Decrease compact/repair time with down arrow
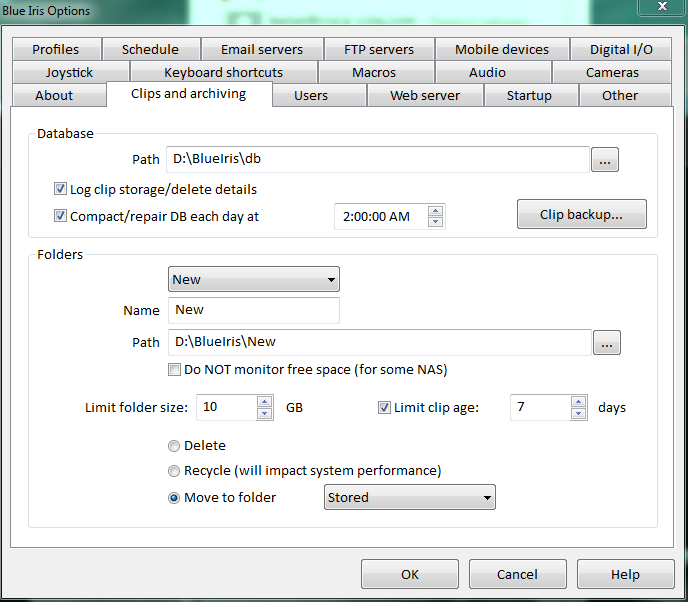Viewport: 688px width, 602px height. click(x=435, y=222)
